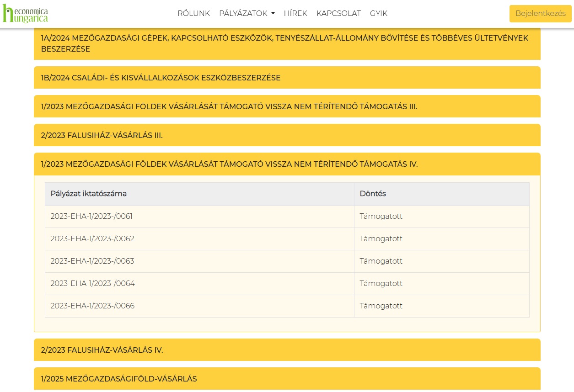This screenshot has width=574, height=392.
Task: Click the Economica Hungarica logo
Action: point(26,14)
